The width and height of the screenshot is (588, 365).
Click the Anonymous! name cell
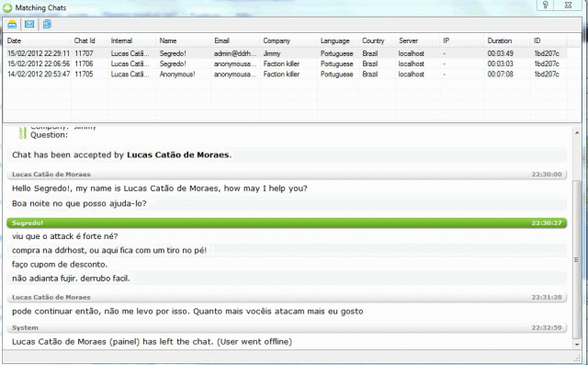pos(177,74)
